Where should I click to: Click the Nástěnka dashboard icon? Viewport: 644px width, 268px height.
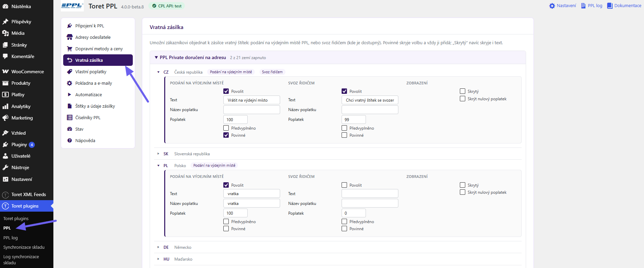coord(5,6)
